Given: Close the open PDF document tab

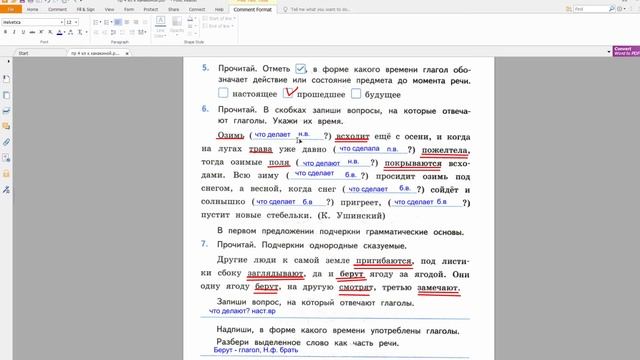Looking at the screenshot, I should click(x=127, y=53).
